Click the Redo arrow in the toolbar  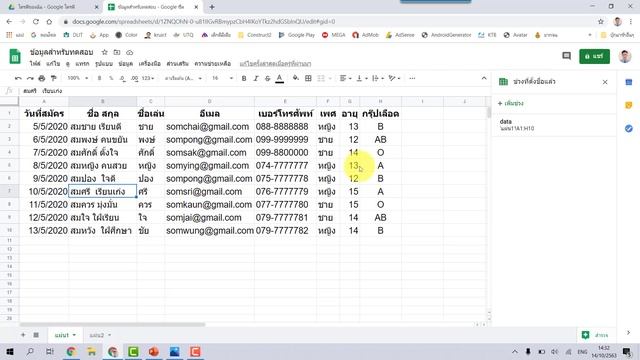click(x=30, y=78)
